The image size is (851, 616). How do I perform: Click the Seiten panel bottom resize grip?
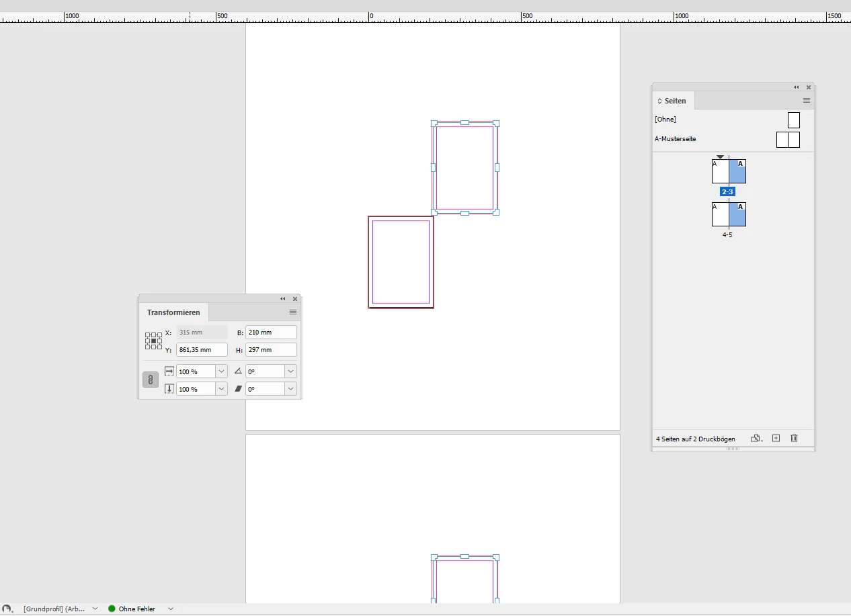(x=732, y=449)
